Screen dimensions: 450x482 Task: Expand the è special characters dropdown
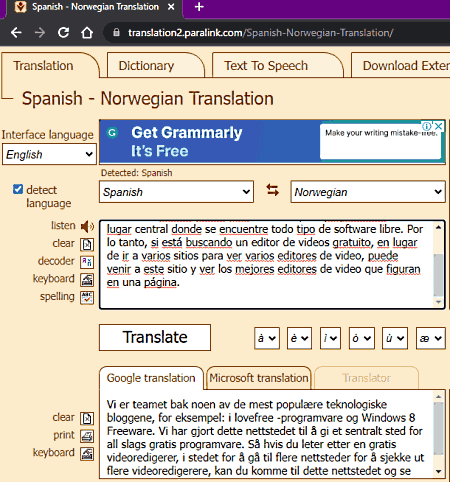(x=299, y=338)
